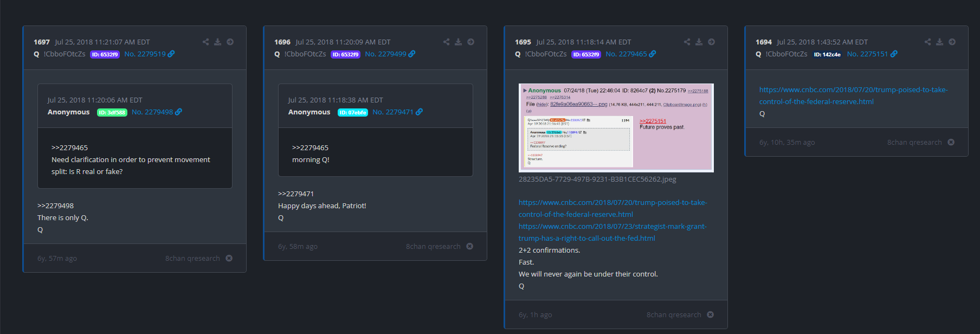Open quoted post No. 2279471 link
This screenshot has width=980, height=334.
[x=393, y=112]
